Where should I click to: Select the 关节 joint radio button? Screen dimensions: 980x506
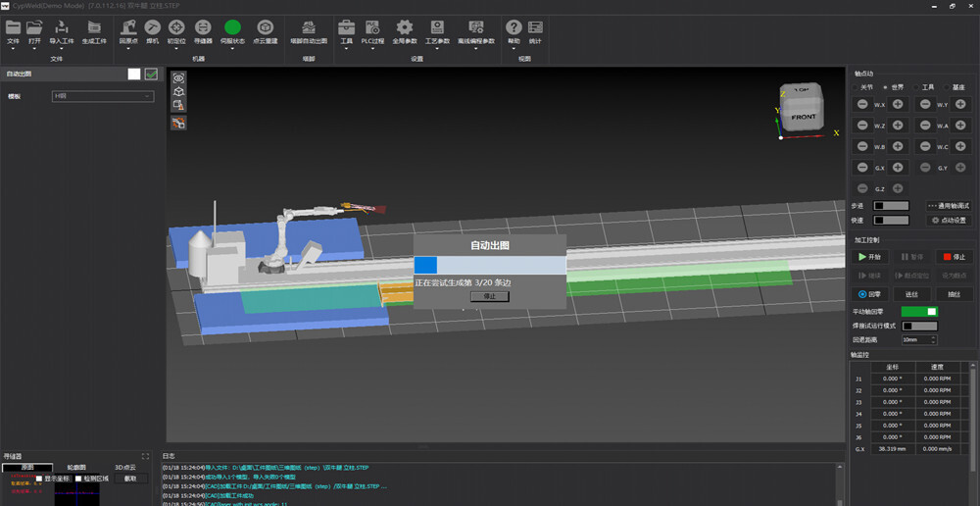855,87
